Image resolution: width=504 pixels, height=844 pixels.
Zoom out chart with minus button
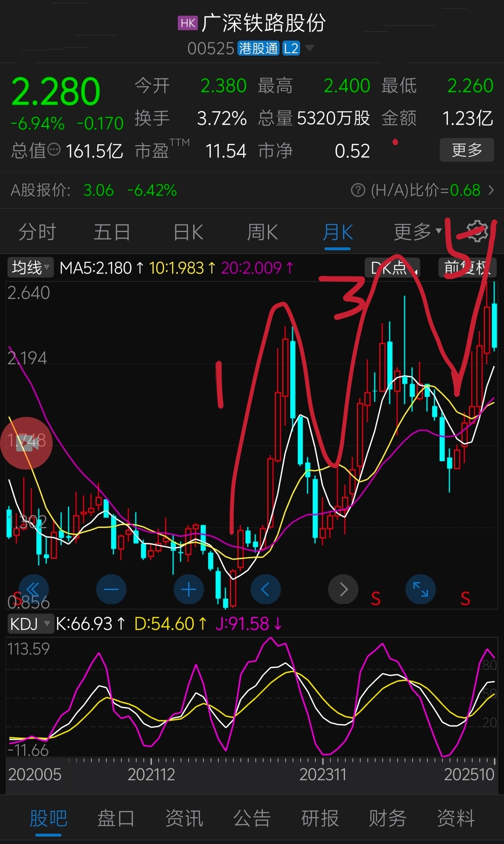tap(111, 590)
